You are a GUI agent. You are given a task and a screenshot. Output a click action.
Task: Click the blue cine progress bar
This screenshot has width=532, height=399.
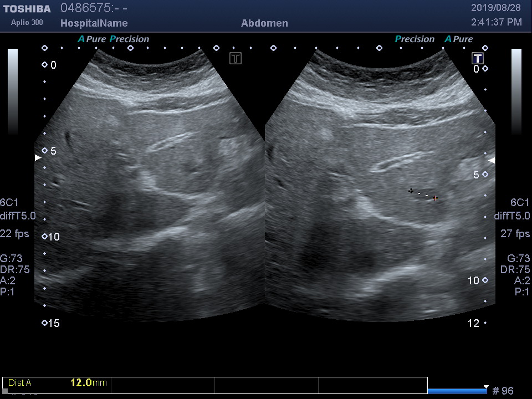coord(457,391)
